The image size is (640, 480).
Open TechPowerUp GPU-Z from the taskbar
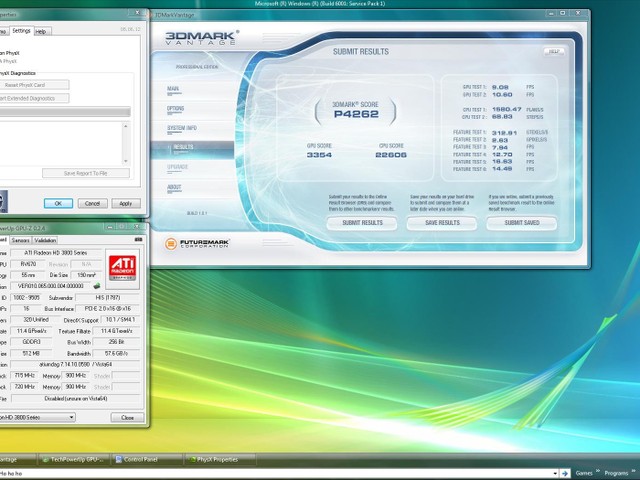(73, 460)
